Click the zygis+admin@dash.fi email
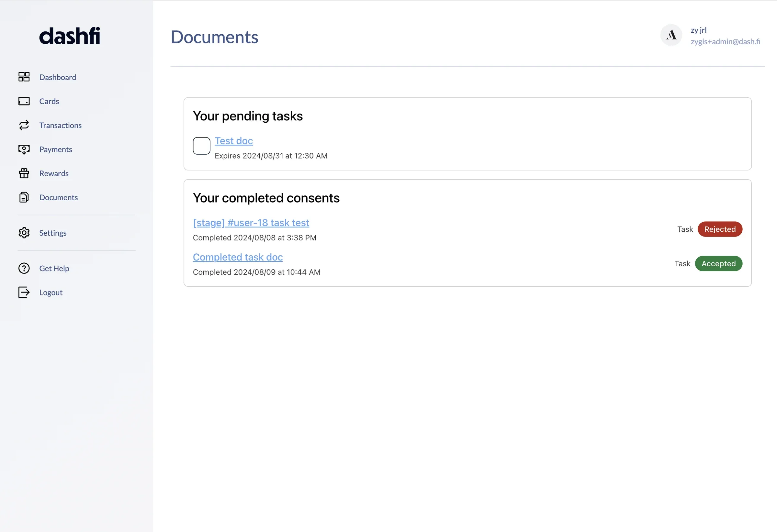Image resolution: width=777 pixels, height=532 pixels. [x=726, y=42]
